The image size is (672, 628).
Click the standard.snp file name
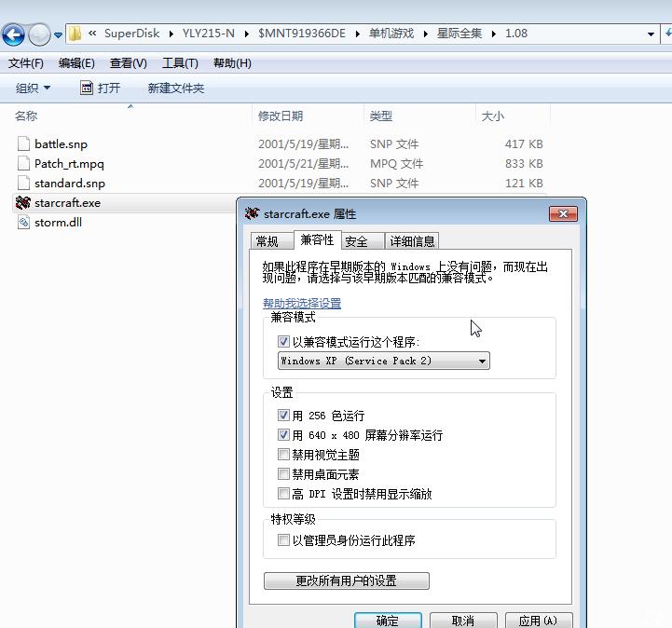pos(69,184)
